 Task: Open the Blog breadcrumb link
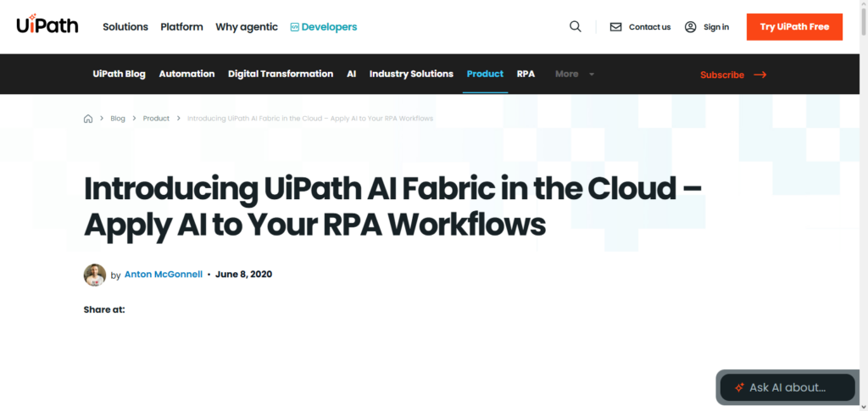click(118, 119)
